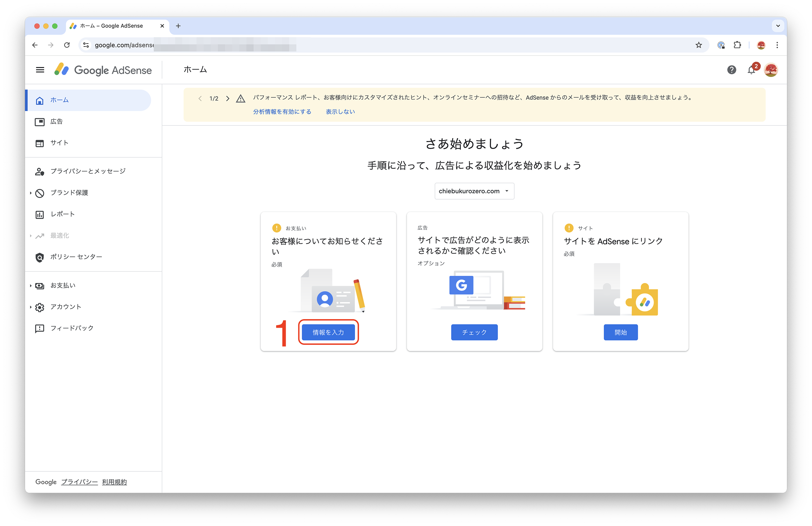
Task: Click the サイトを AdSense にリンク heading
Action: [x=613, y=241]
